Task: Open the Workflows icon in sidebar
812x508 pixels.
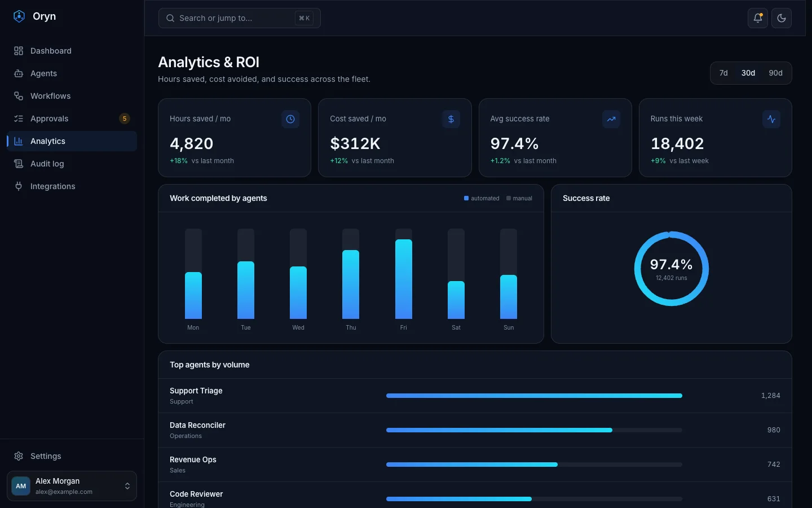Action: 19,96
